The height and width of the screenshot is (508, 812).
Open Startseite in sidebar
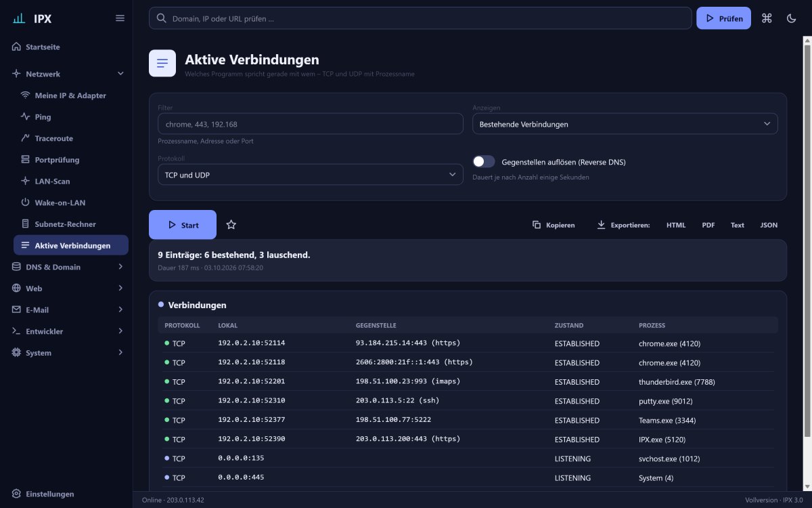[66, 47]
